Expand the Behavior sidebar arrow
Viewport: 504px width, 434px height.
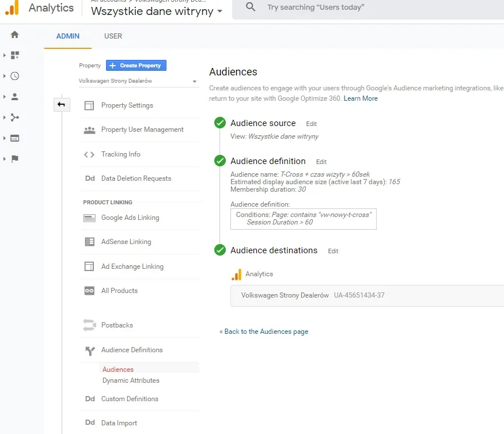5,138
